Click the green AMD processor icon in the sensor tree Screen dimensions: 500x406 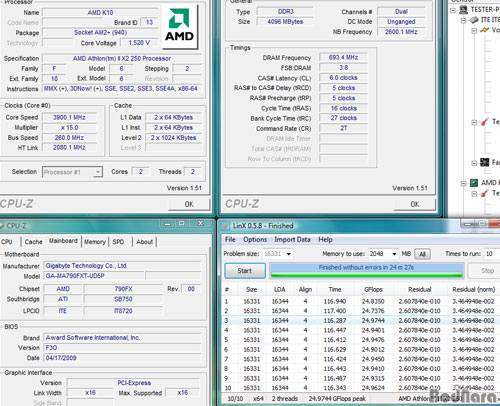pyautogui.click(x=474, y=183)
